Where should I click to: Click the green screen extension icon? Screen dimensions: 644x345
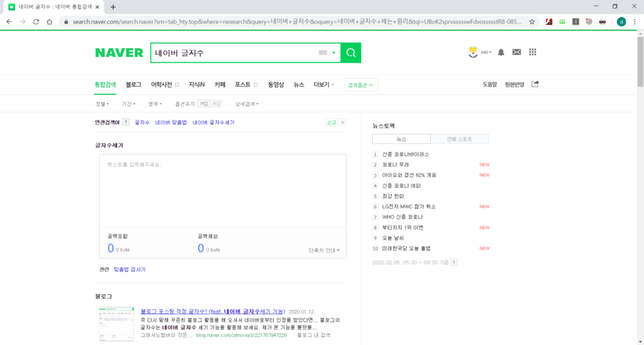pos(562,22)
